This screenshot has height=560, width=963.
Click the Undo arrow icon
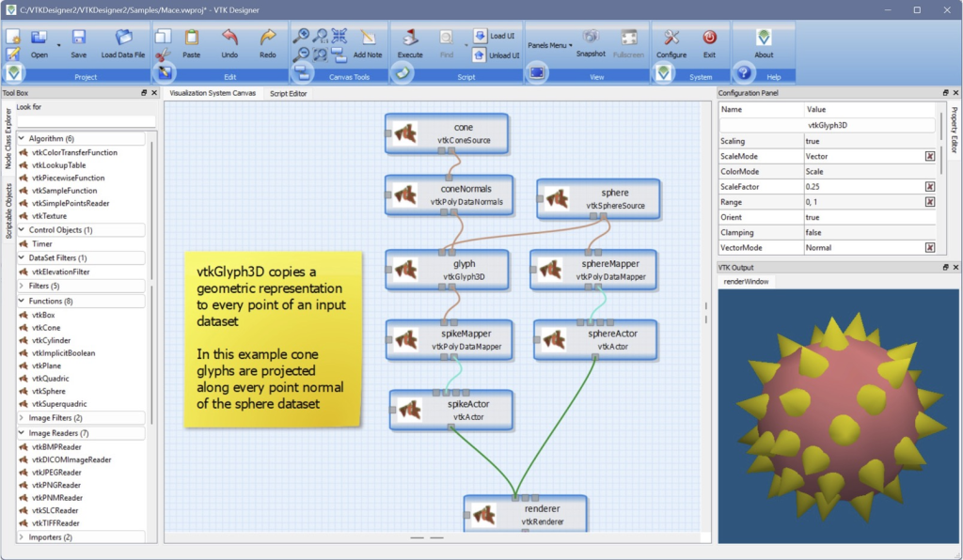pos(229,39)
